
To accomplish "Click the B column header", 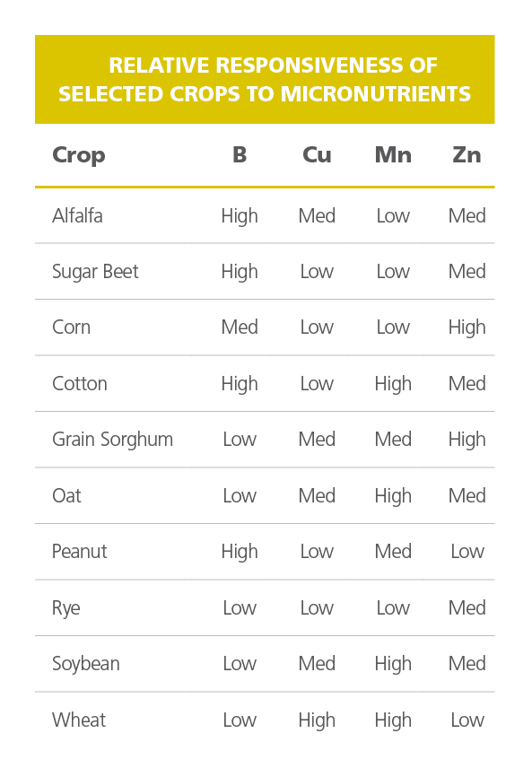I will [240, 154].
